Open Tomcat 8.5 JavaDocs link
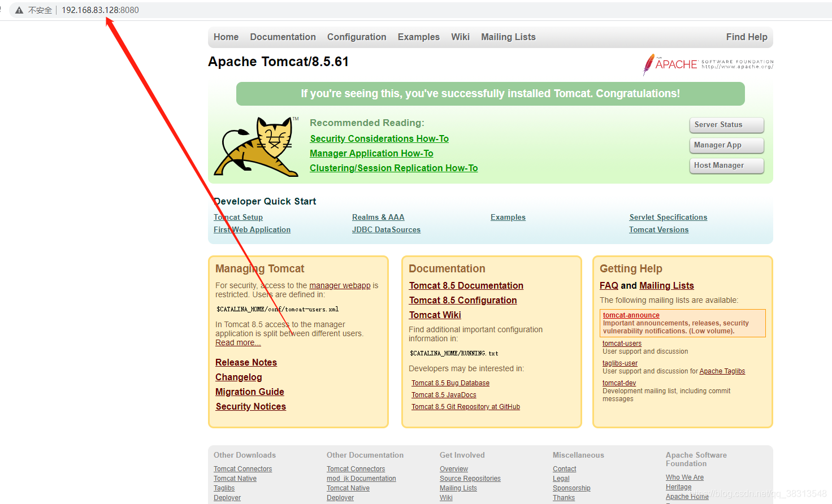This screenshot has height=504, width=832. 444,395
